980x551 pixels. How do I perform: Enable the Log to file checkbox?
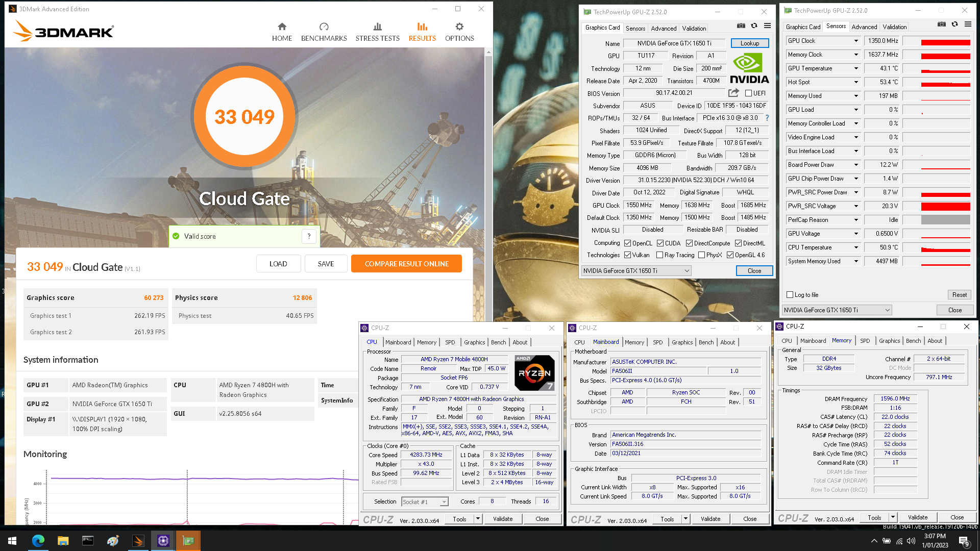[x=790, y=295]
